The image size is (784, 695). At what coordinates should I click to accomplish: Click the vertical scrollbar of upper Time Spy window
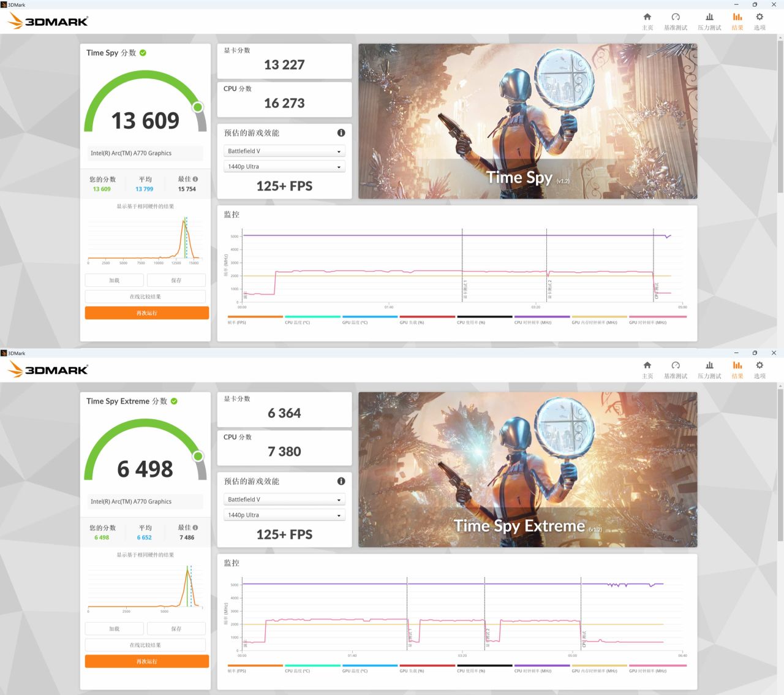780,116
